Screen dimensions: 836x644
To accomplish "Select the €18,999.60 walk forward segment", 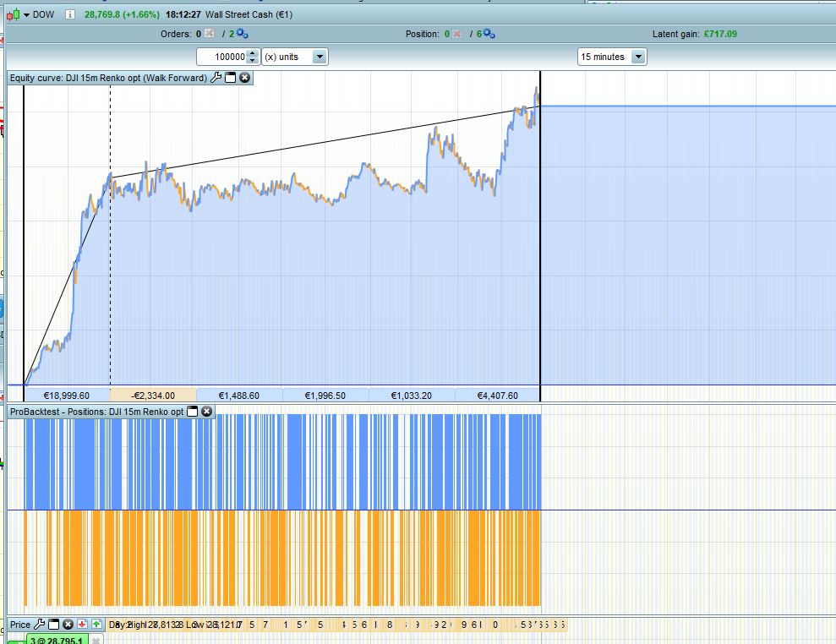I will pos(68,396).
